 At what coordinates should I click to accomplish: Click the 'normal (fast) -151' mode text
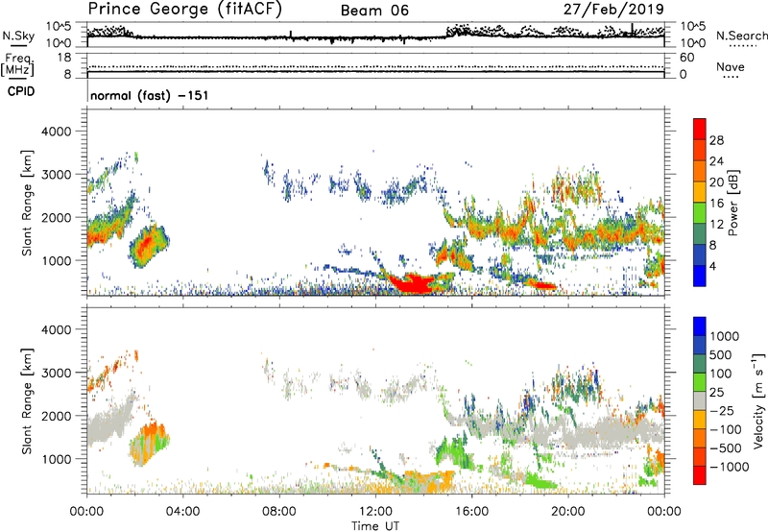tap(150, 95)
